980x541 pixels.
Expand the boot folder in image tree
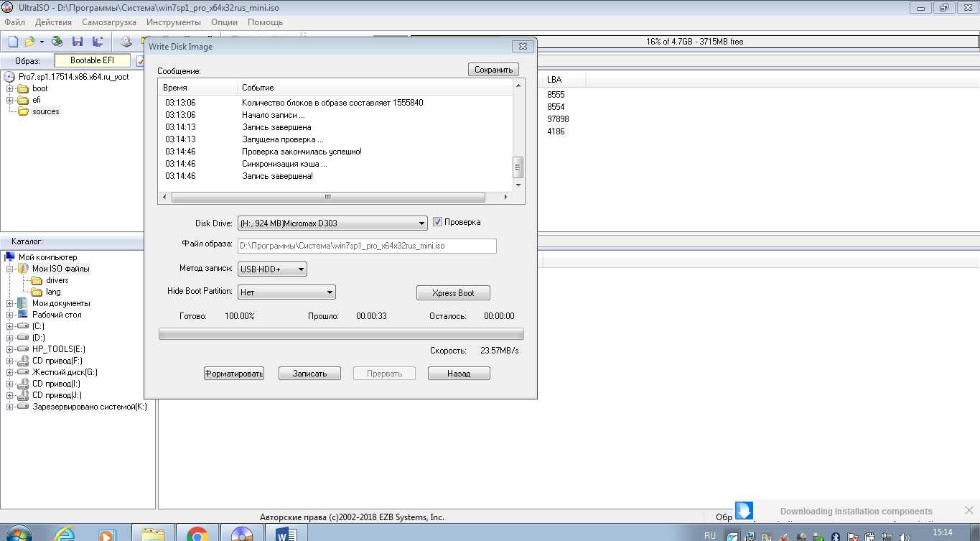click(x=10, y=89)
